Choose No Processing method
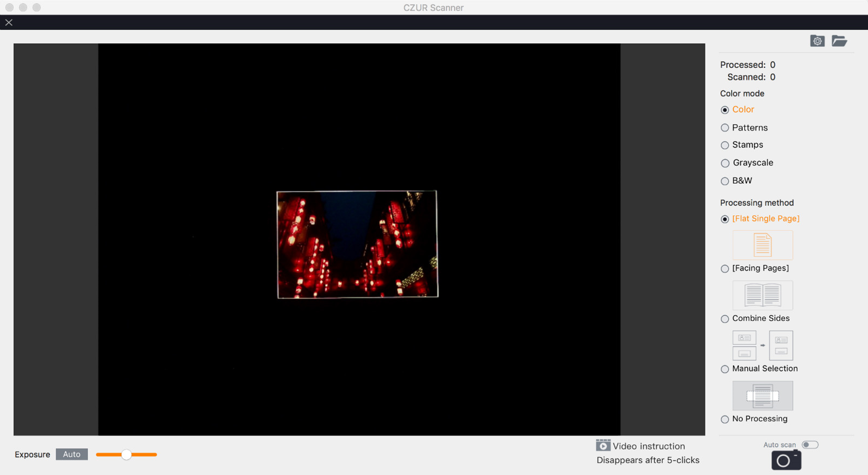Viewport: 868px width, 475px height. click(x=725, y=419)
